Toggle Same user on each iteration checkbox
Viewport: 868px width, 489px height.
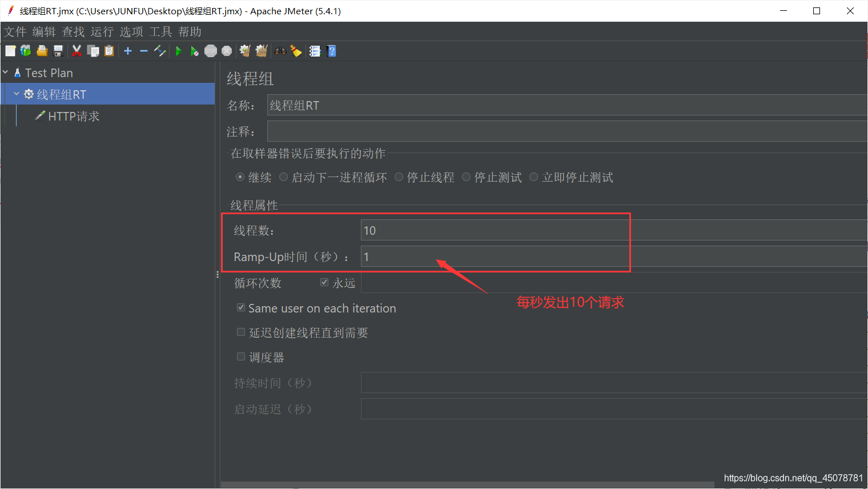tap(241, 307)
